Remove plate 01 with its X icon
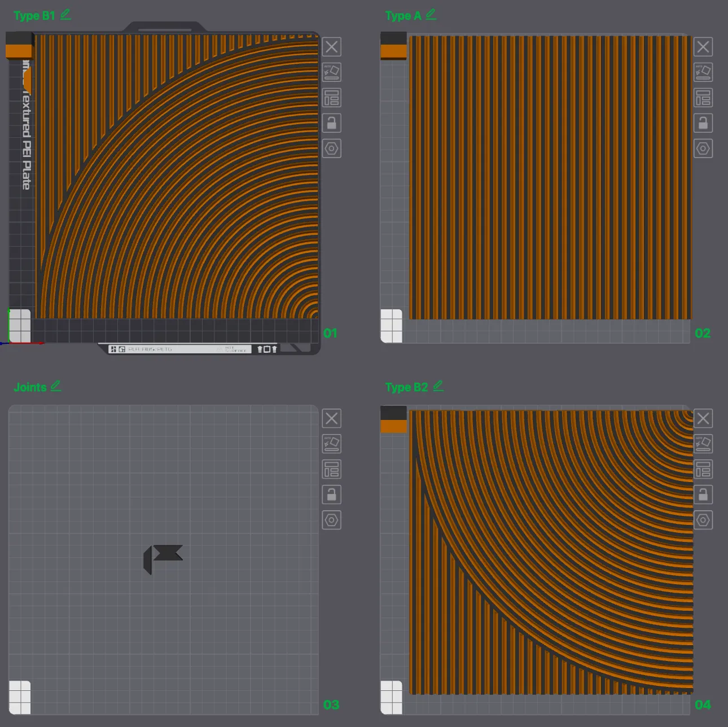 coord(331,47)
